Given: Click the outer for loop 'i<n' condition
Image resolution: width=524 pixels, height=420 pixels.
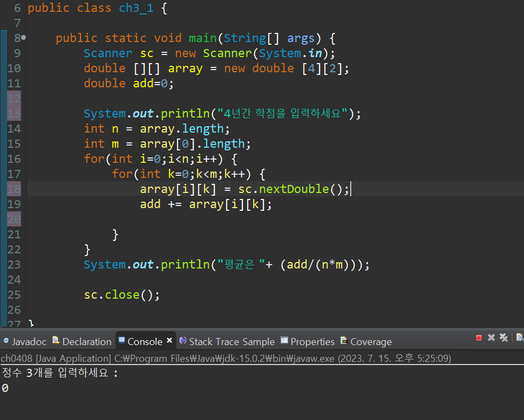Looking at the screenshot, I should coord(178,159).
